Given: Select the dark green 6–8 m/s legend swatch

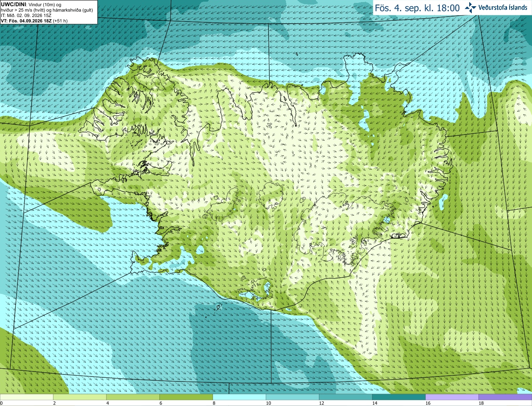Looking at the screenshot, I should click(x=186, y=397).
